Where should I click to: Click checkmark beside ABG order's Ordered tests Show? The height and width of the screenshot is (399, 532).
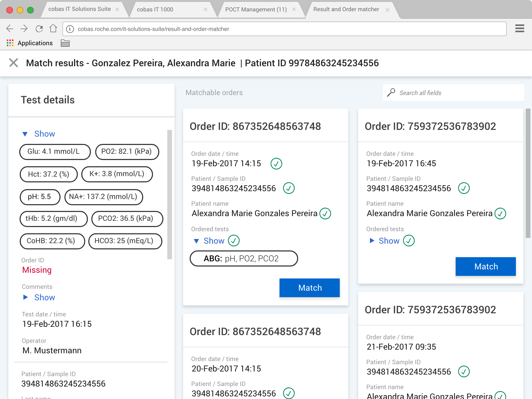(x=234, y=241)
